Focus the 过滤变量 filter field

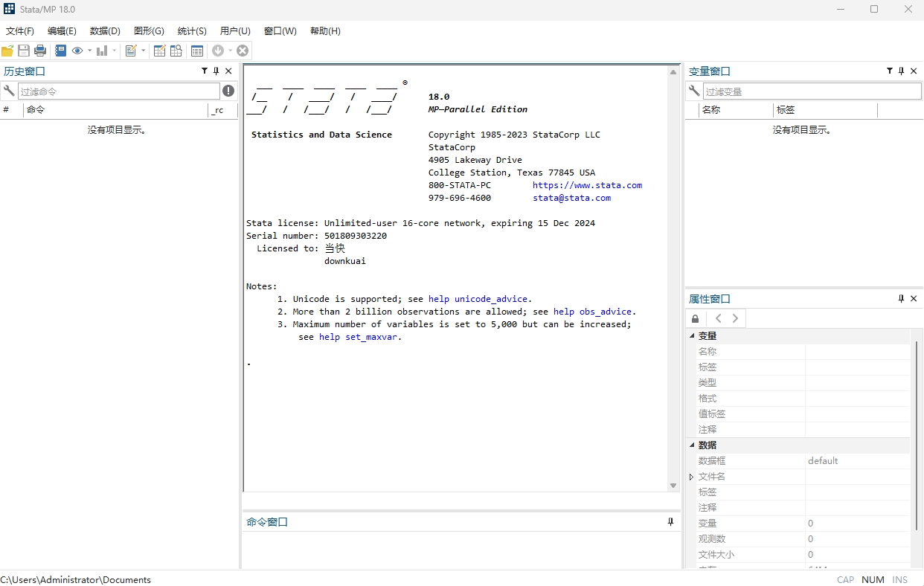pos(812,91)
